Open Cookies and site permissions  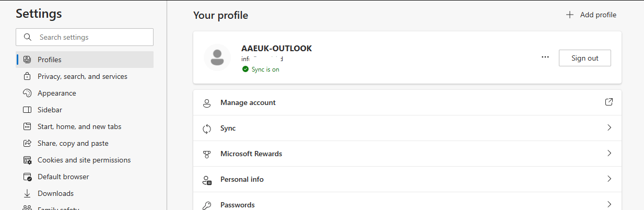(85, 160)
